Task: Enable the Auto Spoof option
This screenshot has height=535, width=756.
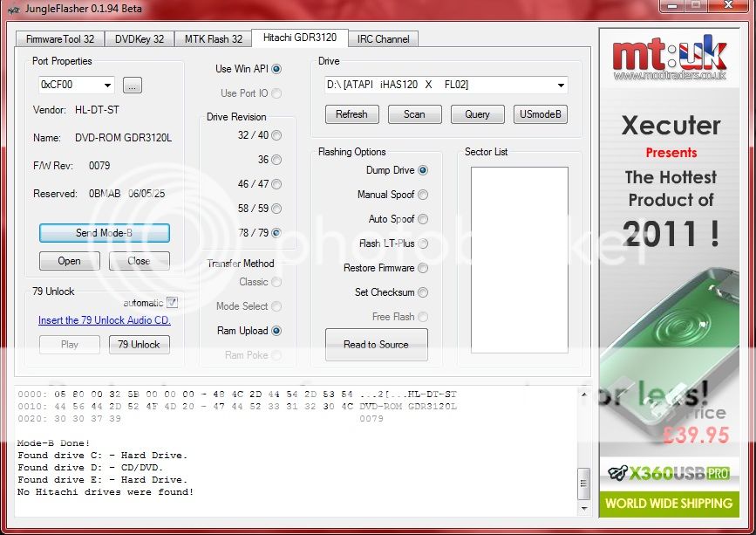Action: tap(423, 219)
